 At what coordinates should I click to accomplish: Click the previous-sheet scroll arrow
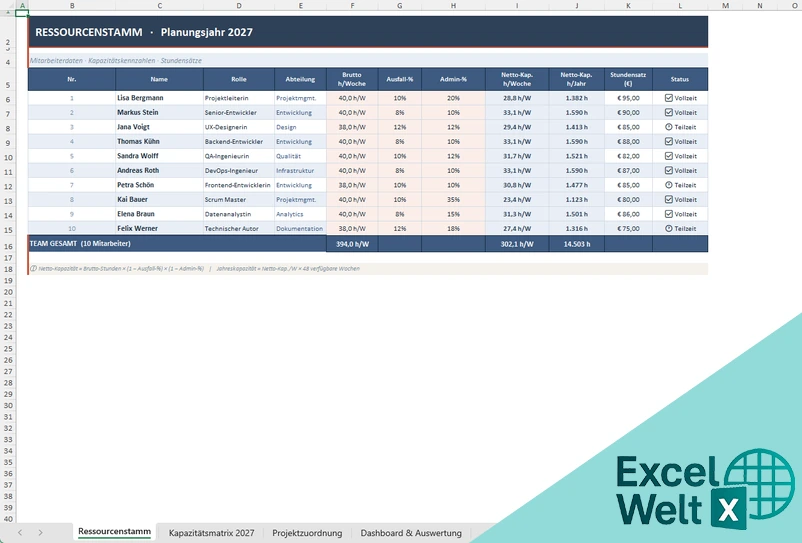[20, 532]
